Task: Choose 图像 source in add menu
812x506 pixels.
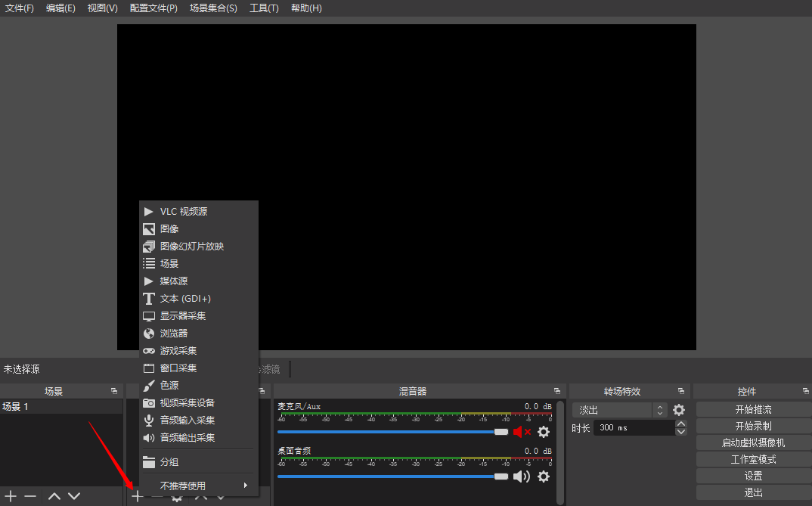Action: pos(199,229)
